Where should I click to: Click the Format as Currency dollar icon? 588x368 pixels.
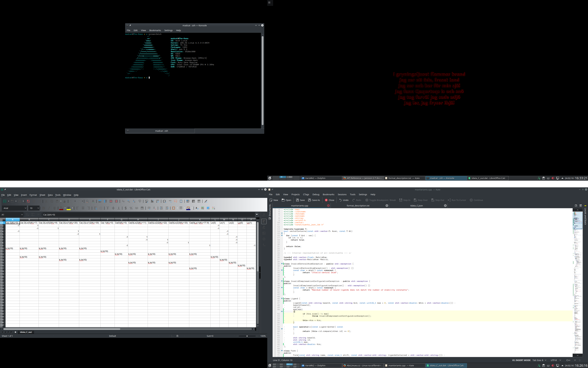pyautogui.click(x=126, y=208)
